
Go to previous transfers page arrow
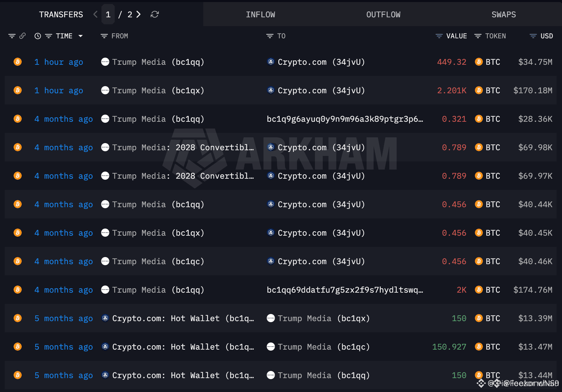click(96, 14)
